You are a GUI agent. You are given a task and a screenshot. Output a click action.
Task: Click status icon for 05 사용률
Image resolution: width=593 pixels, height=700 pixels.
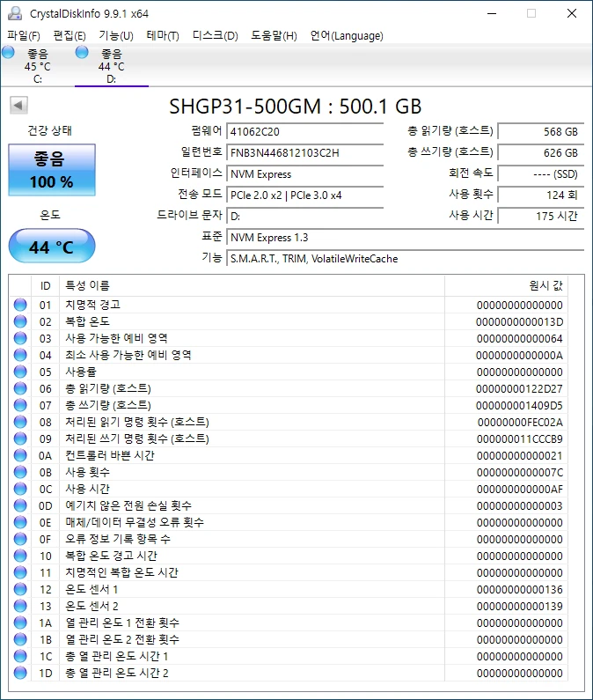[20, 372]
